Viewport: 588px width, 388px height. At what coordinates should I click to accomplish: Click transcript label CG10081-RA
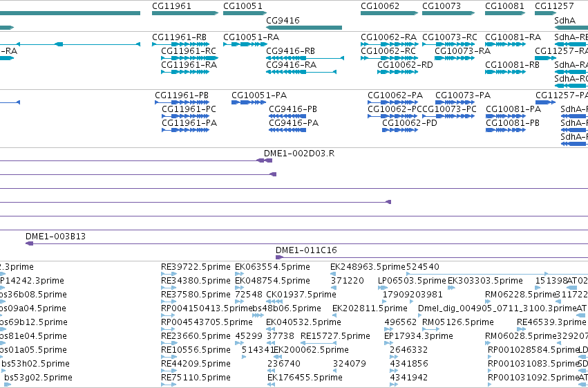pyautogui.click(x=513, y=37)
